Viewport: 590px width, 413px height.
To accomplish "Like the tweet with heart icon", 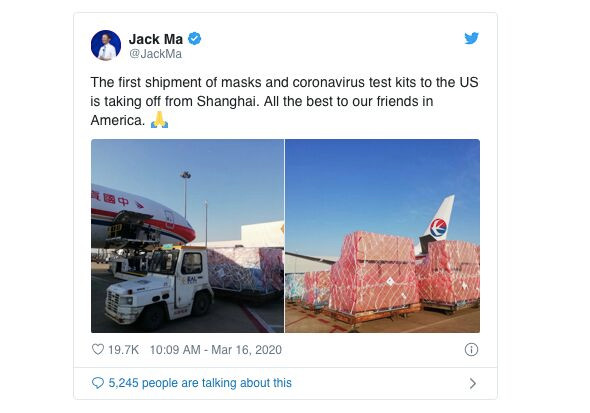I will (98, 349).
